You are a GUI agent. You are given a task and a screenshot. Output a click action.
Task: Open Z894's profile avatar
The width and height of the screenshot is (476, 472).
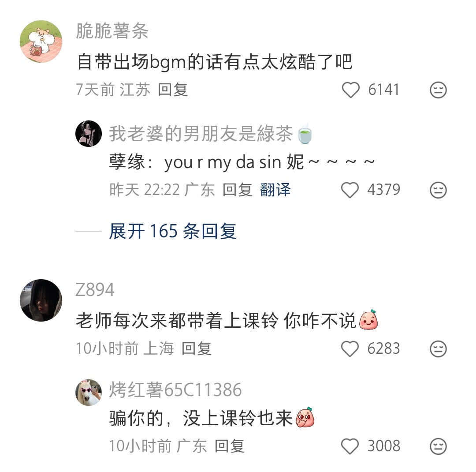pyautogui.click(x=41, y=300)
